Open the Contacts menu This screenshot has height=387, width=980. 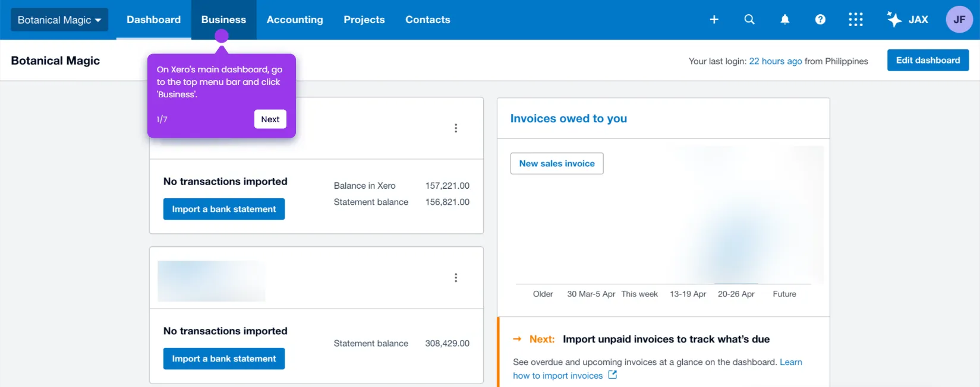(x=428, y=20)
